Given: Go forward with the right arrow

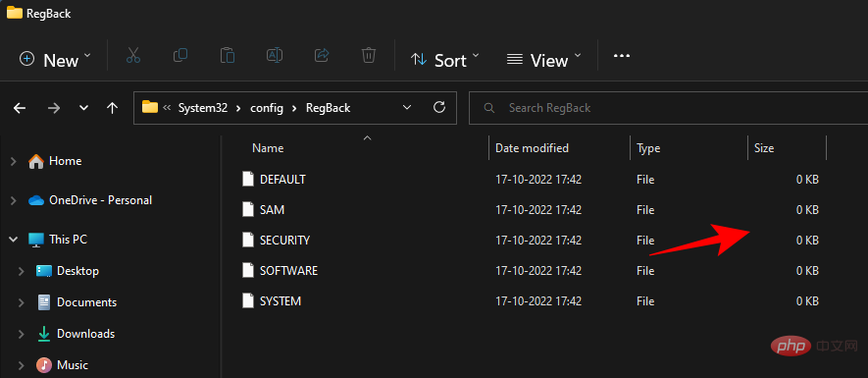Looking at the screenshot, I should [x=54, y=108].
